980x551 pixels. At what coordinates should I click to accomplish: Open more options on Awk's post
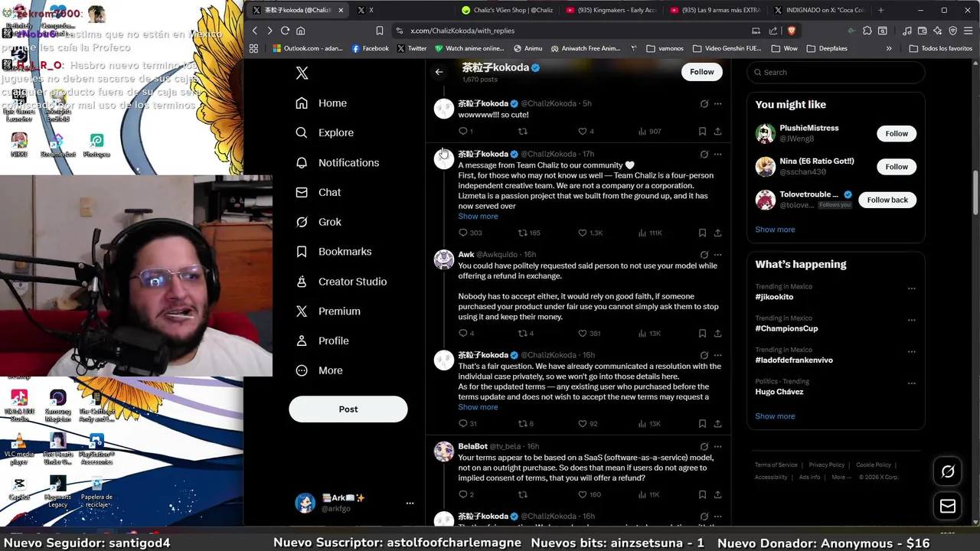click(717, 255)
